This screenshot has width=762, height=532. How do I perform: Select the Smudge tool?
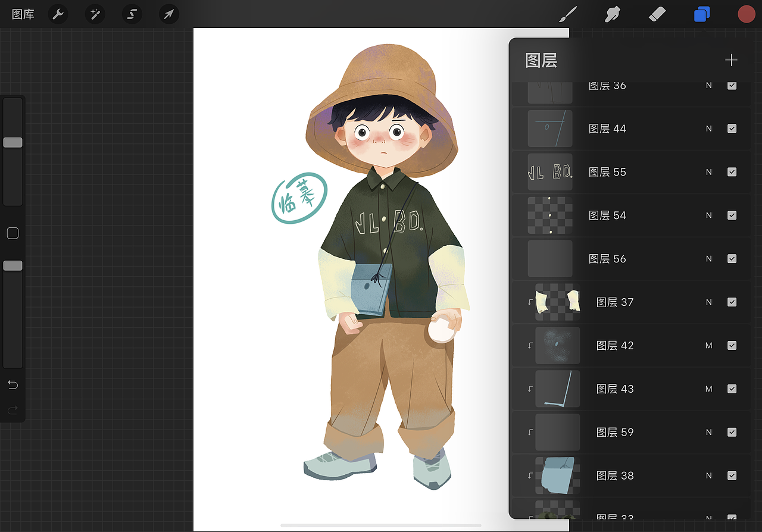[613, 14]
